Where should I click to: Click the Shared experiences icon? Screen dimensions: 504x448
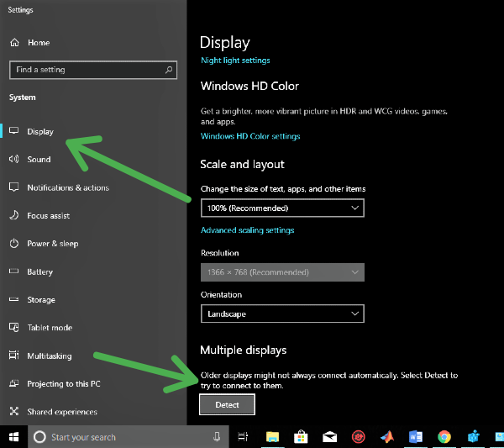[x=13, y=411]
